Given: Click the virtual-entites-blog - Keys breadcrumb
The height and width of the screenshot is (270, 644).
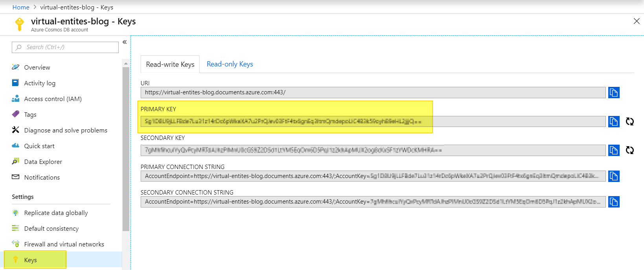Looking at the screenshot, I should coord(77,7).
